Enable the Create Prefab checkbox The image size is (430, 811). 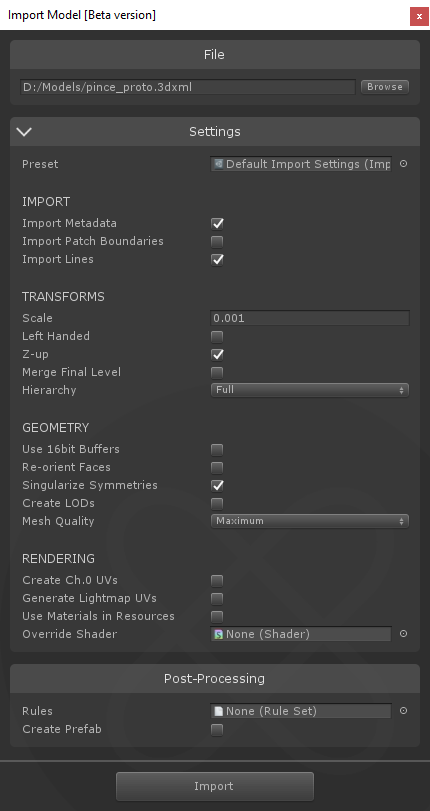(x=217, y=730)
